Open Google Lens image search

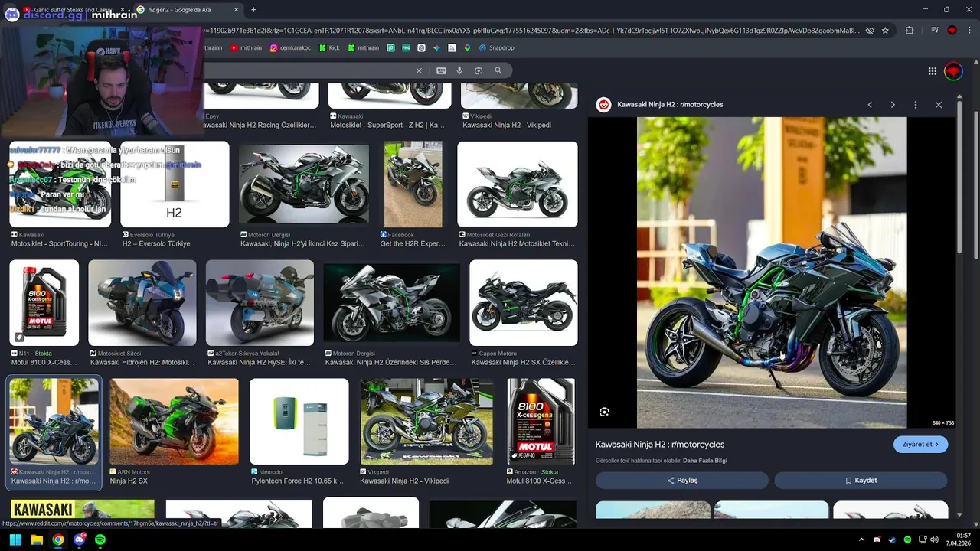[x=479, y=70]
